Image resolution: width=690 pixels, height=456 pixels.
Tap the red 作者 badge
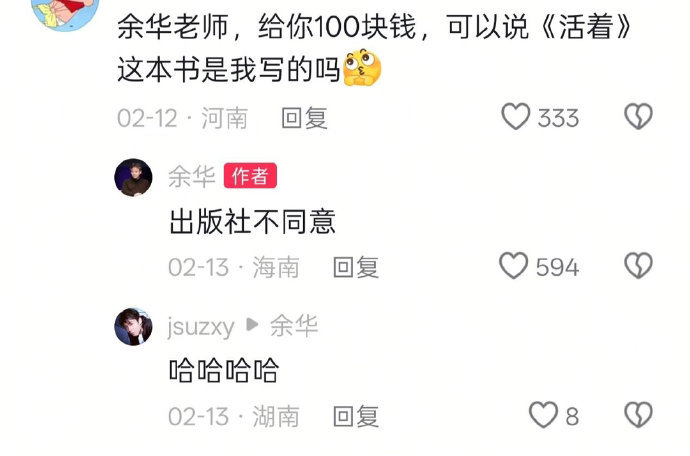(x=250, y=176)
